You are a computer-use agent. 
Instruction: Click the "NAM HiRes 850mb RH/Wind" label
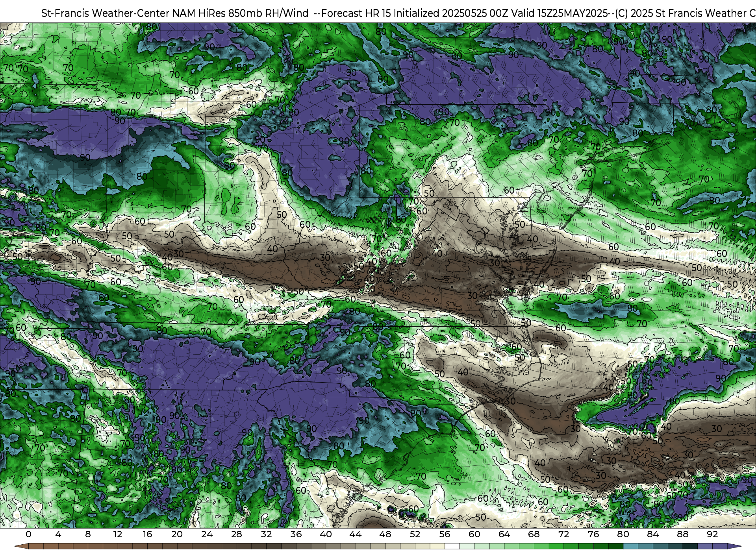click(x=241, y=13)
